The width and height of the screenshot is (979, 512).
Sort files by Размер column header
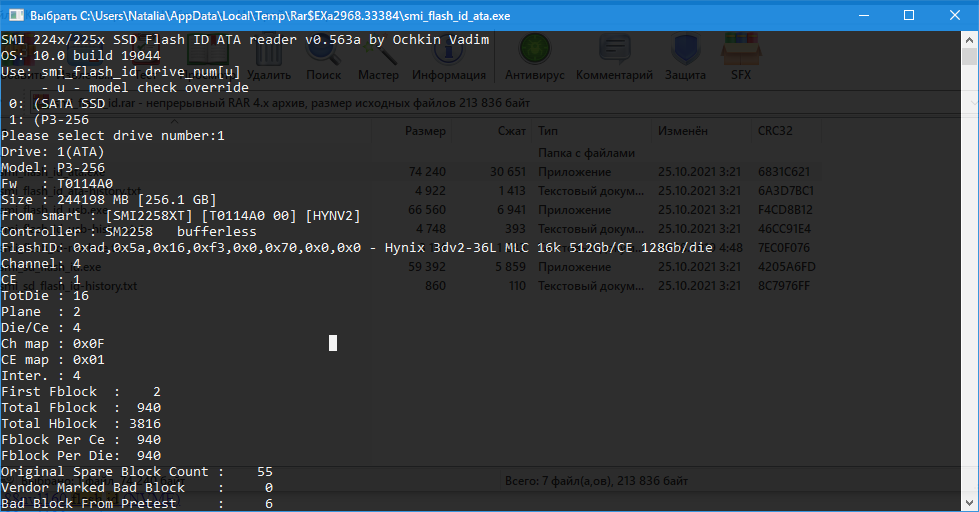tap(425, 131)
